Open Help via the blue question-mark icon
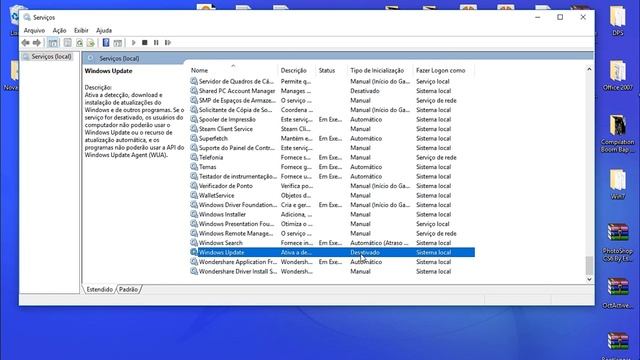The height and width of the screenshot is (360, 640). click(106, 42)
